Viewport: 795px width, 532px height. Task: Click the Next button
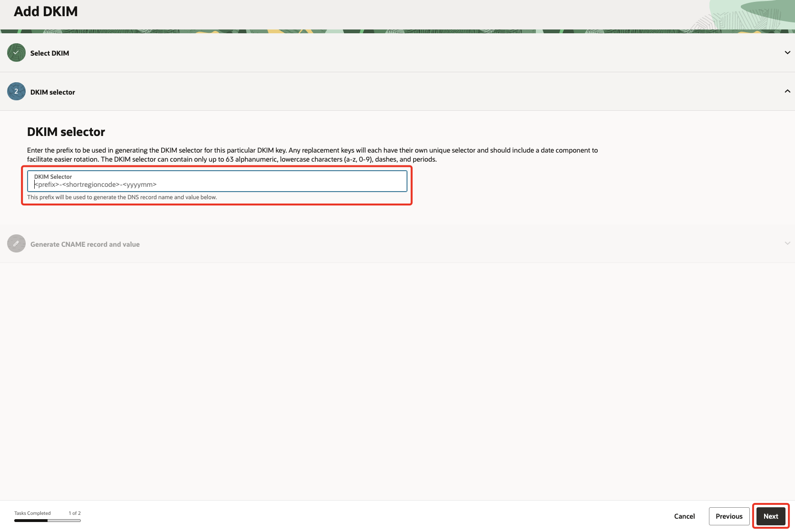pos(771,516)
